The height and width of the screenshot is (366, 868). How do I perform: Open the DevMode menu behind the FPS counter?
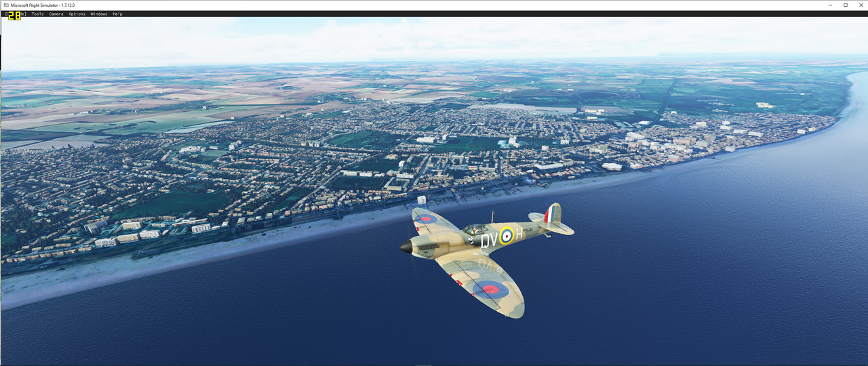(16, 14)
